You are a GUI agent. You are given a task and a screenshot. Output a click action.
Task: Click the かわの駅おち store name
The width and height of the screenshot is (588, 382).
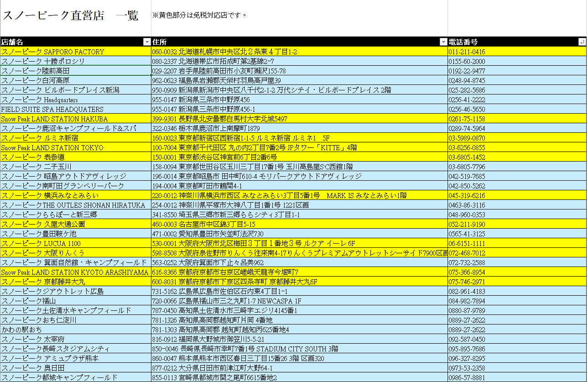coord(76,330)
